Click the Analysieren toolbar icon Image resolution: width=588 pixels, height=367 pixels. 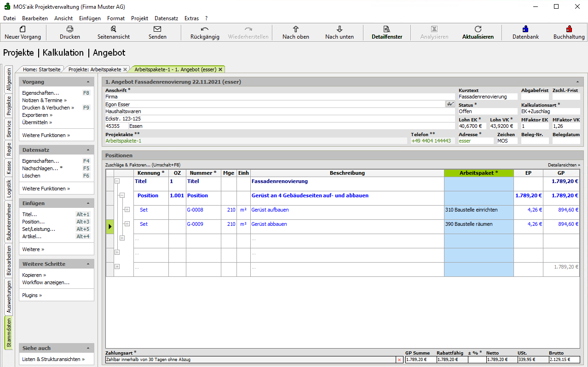434,29
